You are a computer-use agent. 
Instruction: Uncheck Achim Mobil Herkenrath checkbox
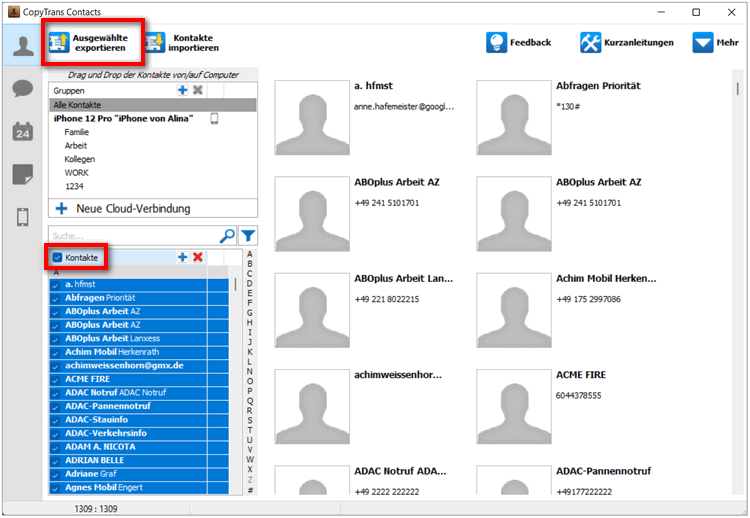coord(55,352)
